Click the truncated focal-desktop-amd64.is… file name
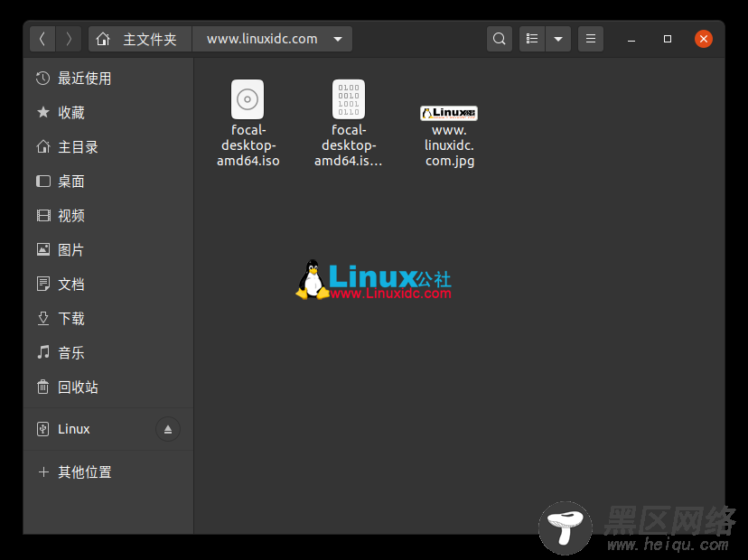 tap(348, 145)
